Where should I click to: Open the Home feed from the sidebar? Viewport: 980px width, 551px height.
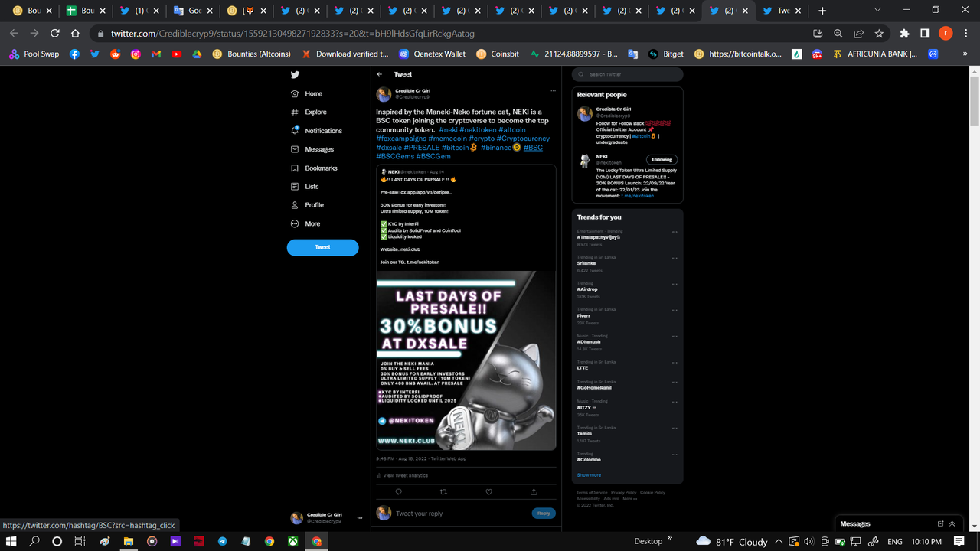pos(312,93)
